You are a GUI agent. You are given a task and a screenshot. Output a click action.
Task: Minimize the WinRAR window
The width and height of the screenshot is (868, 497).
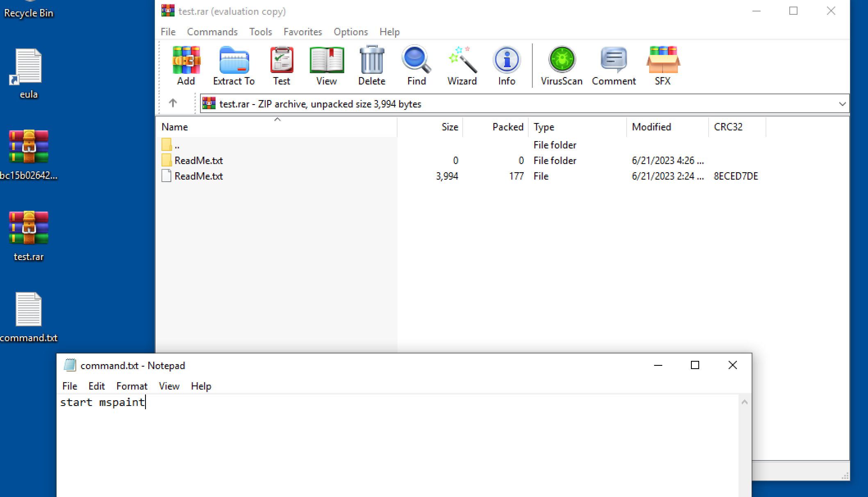[x=757, y=11]
